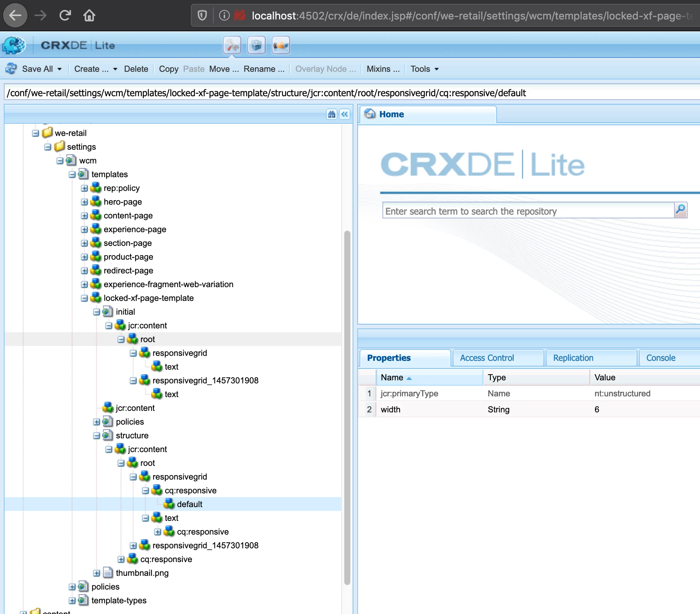Collapse the initial tree node

coord(97,312)
